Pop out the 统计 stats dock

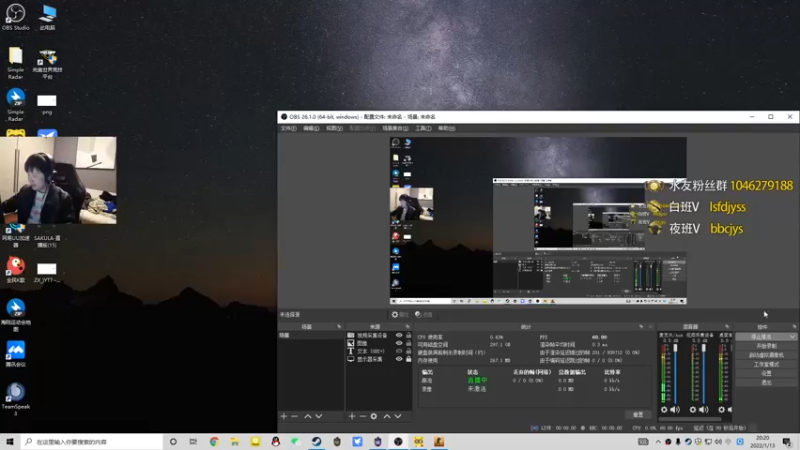641,327
